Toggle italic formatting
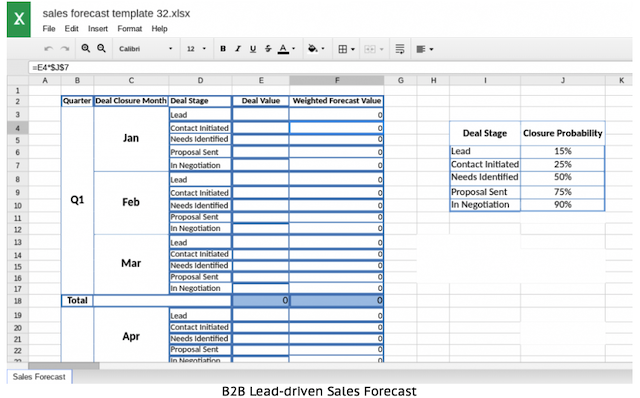Image resolution: width=640 pixels, height=398 pixels. (238, 49)
